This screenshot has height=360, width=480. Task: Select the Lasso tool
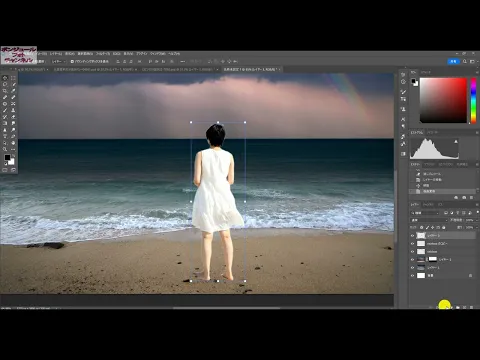tap(5, 84)
